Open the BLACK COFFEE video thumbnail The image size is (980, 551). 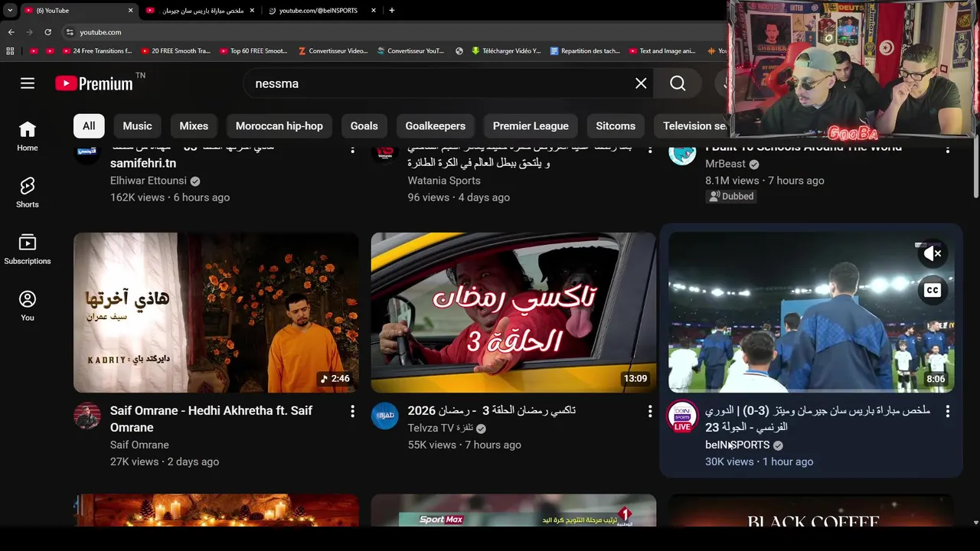(x=812, y=510)
